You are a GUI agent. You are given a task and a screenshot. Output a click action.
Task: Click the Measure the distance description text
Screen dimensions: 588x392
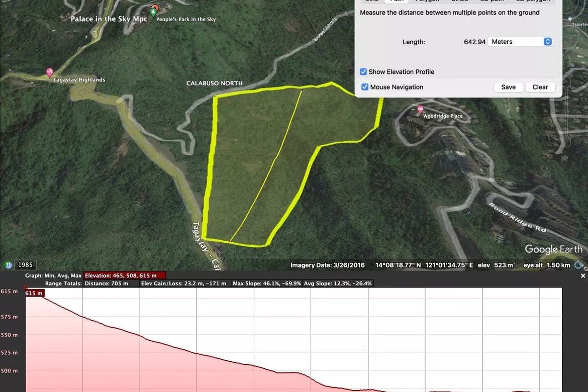pyautogui.click(x=450, y=13)
